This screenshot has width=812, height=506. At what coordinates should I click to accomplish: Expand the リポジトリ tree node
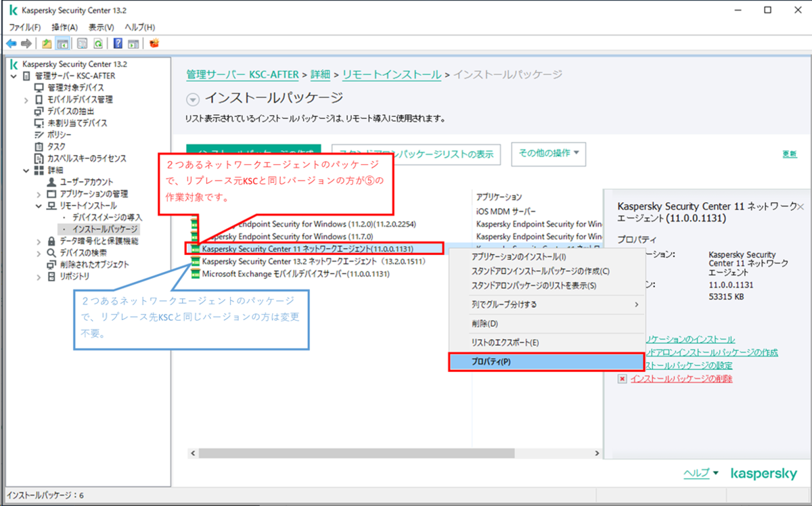[39, 276]
